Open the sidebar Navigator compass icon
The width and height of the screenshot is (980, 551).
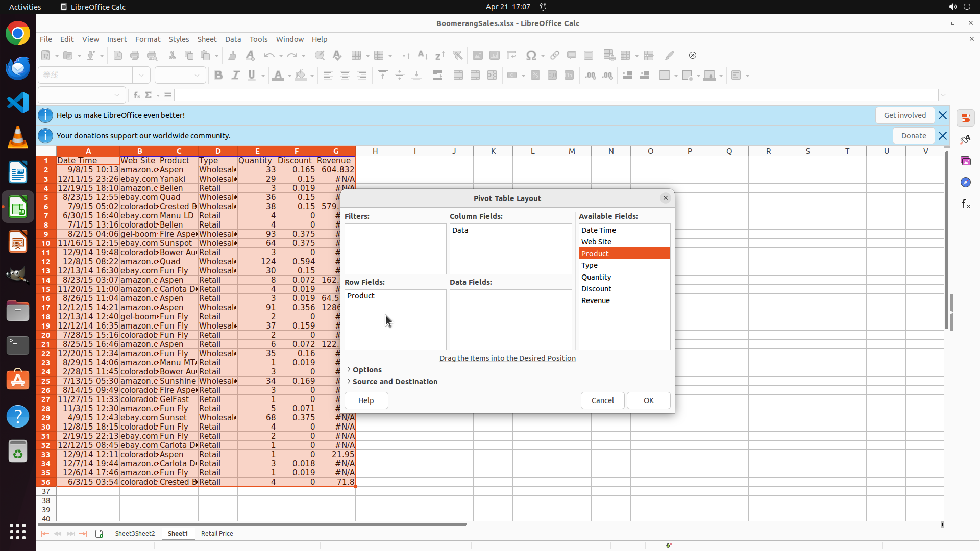[x=965, y=182]
